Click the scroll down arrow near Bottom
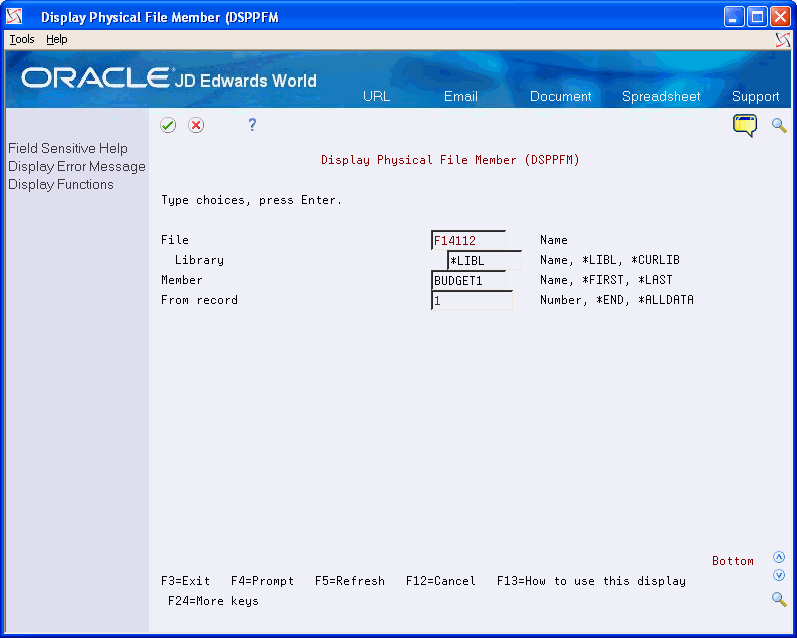This screenshot has width=797, height=638. point(779,575)
